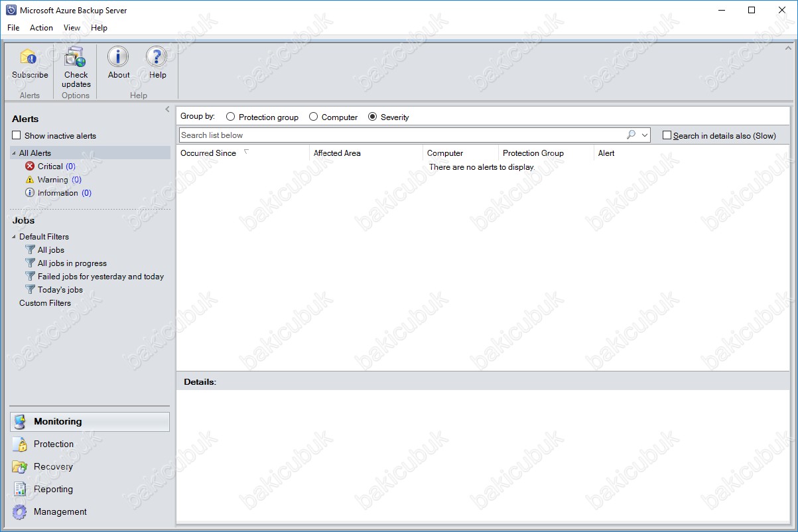Click Today's jobs filter funnel icon
Viewport: 798px width, 532px height.
pos(30,290)
